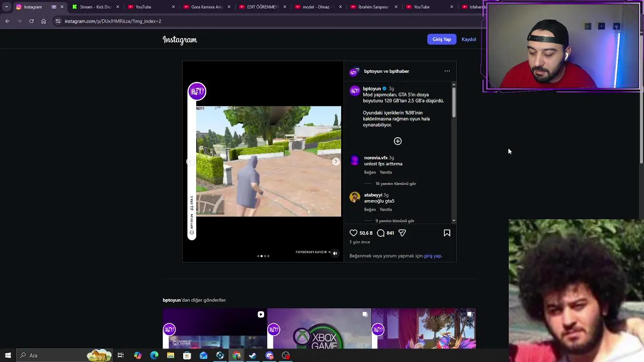
Task: Click the 50,6 B likes count
Action: click(366, 233)
